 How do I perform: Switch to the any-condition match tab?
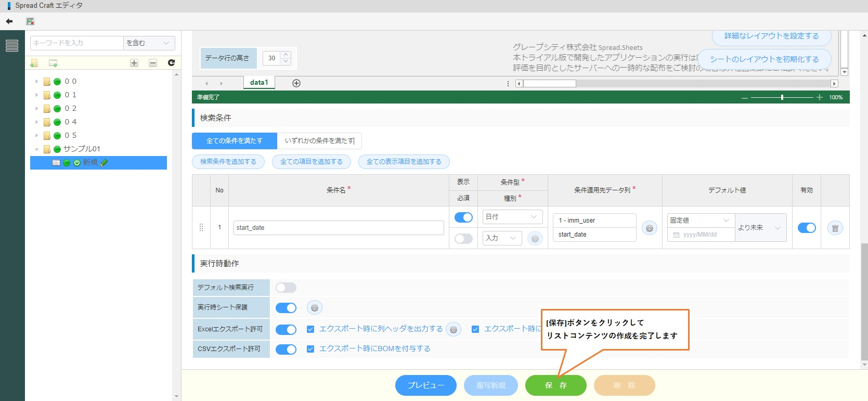point(319,141)
